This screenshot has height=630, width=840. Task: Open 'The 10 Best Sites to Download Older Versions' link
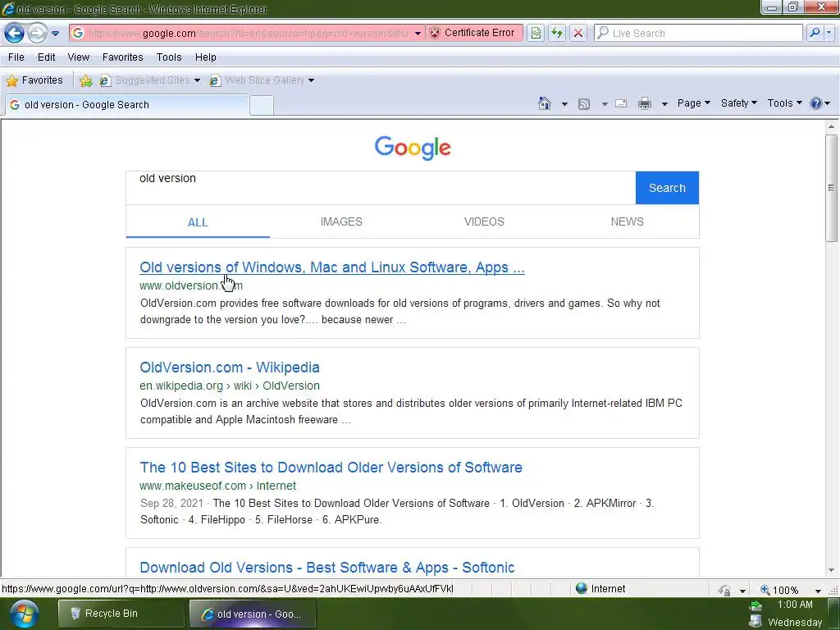tap(331, 468)
